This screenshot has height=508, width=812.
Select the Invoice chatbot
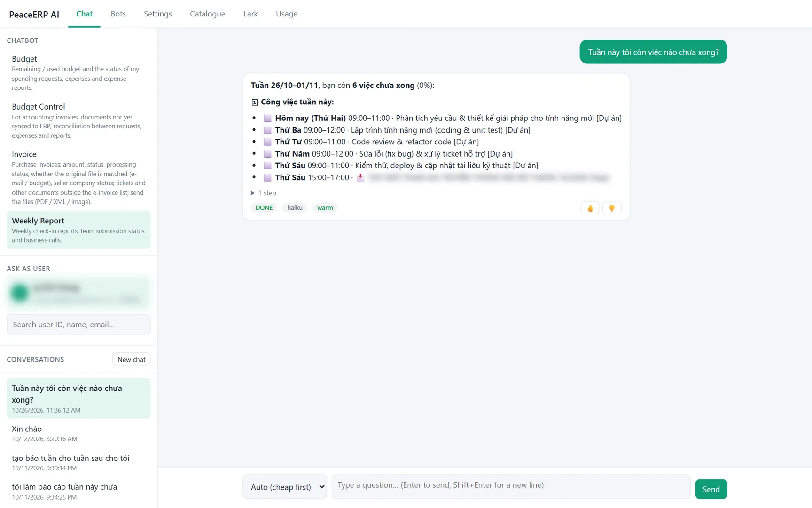pyautogui.click(x=78, y=177)
